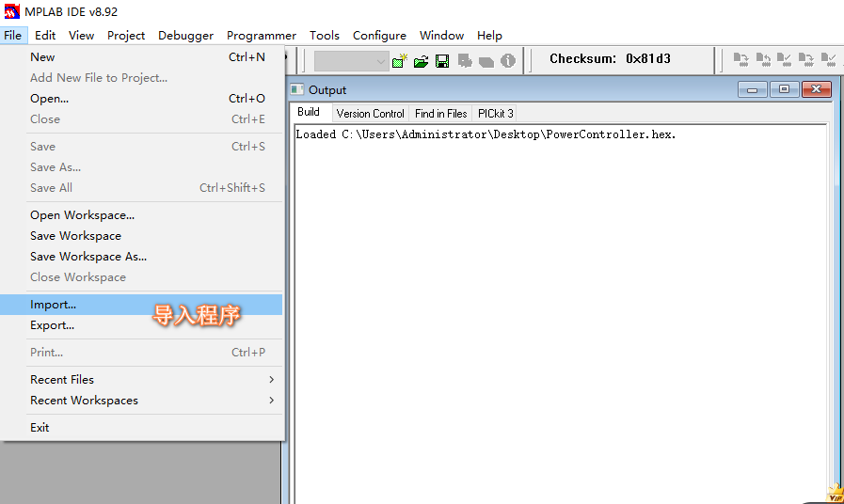Click the grayed Save All entry
844x504 pixels.
tap(142, 188)
